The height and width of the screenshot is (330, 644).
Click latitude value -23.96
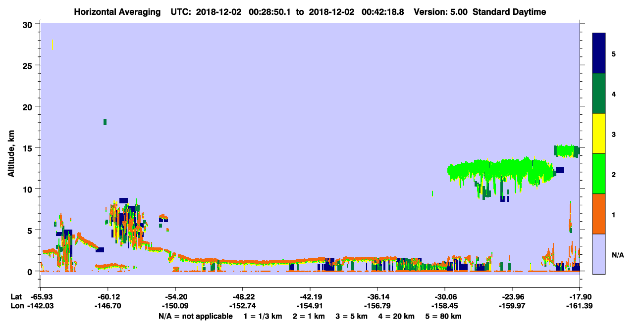click(512, 297)
